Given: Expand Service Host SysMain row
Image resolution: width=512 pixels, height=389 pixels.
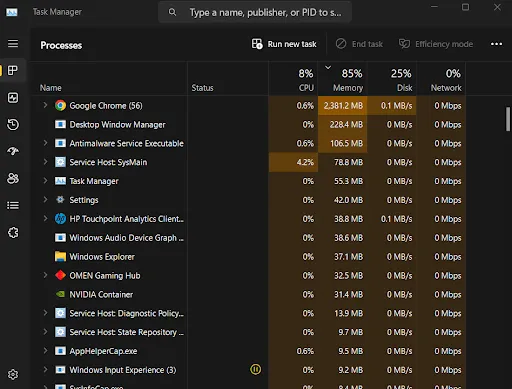Looking at the screenshot, I should tap(45, 162).
